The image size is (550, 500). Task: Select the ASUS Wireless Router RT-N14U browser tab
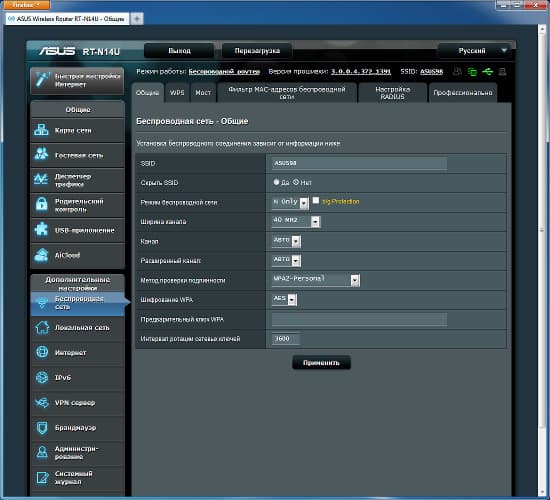[x=67, y=19]
